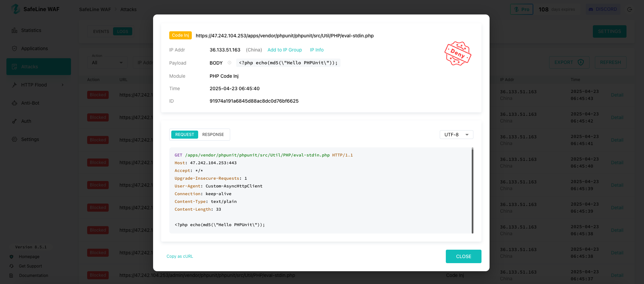Expand the HTTP Flood submenu chevron
The image size is (644, 284).
(x=63, y=85)
